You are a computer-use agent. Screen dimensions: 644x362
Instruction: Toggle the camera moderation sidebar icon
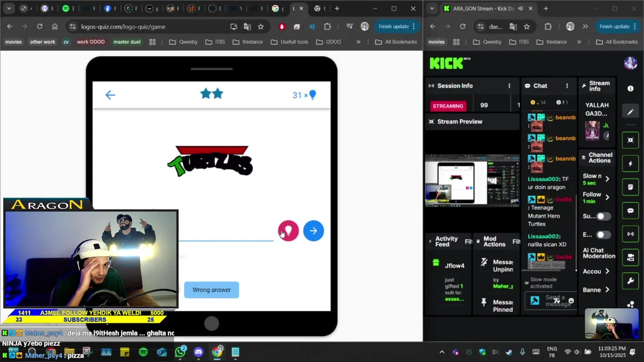(x=630, y=257)
